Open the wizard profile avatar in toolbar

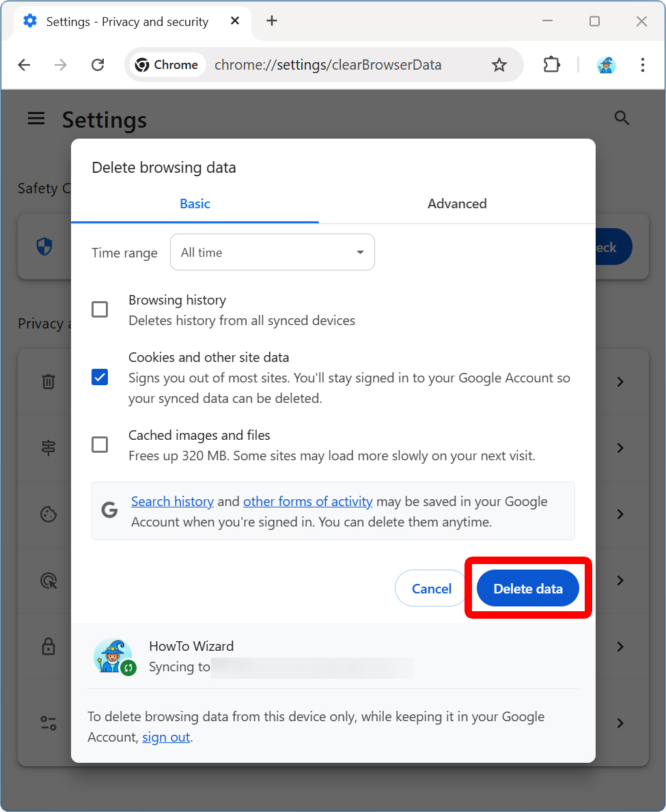pos(606,65)
